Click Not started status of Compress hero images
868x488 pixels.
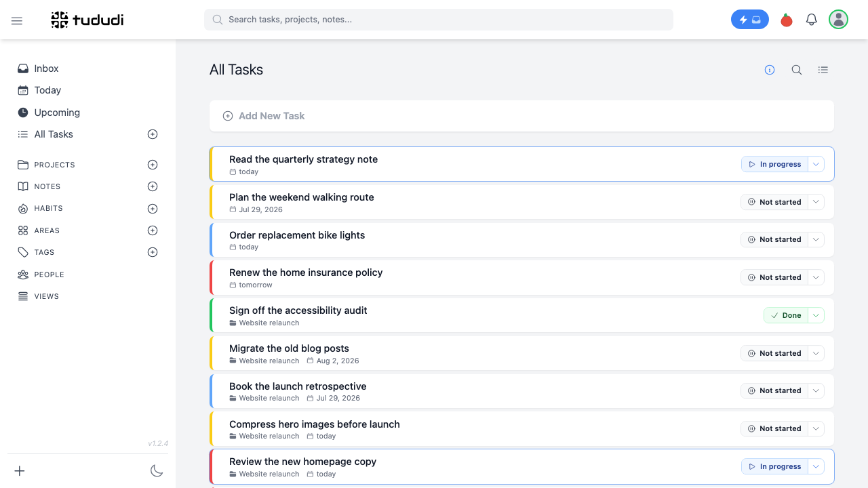coord(774,428)
